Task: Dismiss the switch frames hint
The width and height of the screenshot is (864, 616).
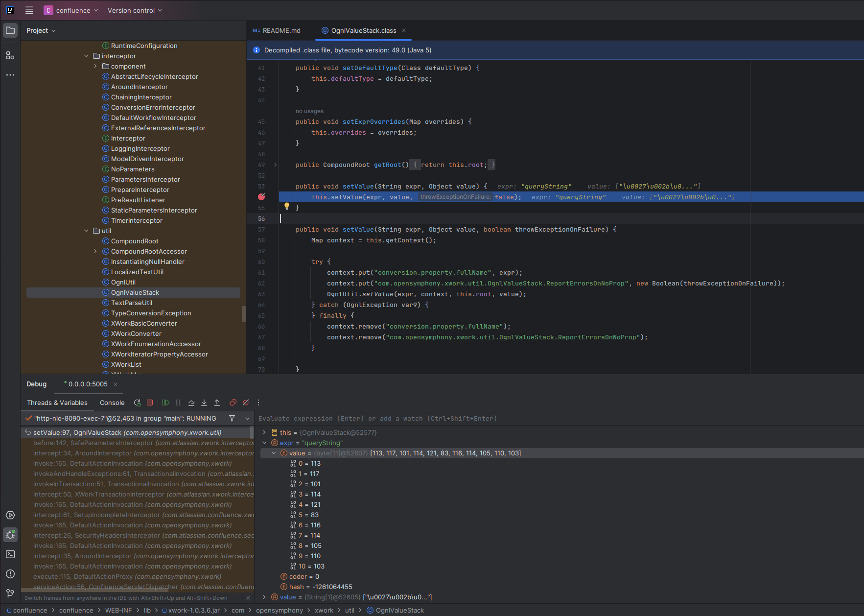Action: (248, 598)
